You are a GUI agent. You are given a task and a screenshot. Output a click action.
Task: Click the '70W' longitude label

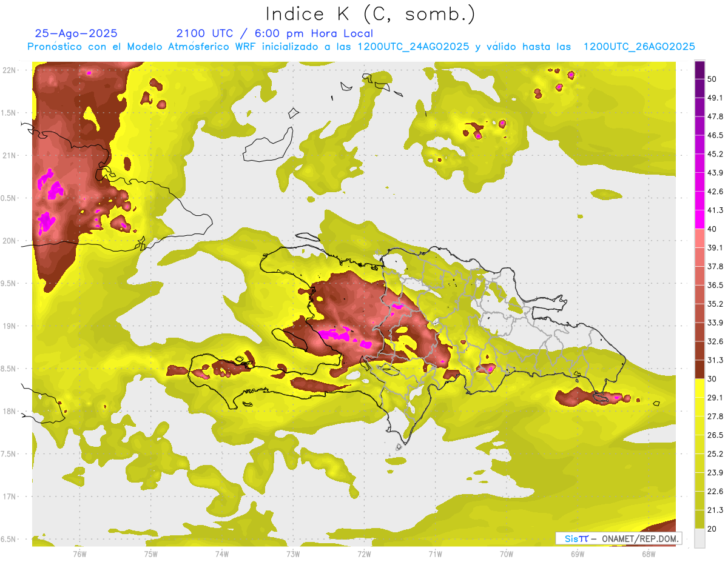point(507,554)
